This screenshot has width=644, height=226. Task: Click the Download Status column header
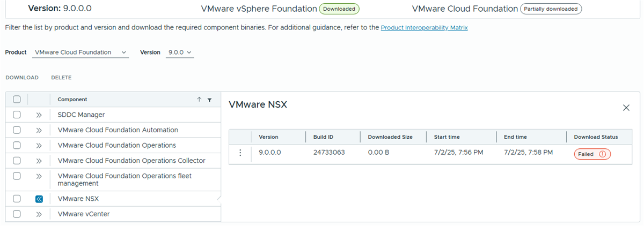tap(596, 137)
